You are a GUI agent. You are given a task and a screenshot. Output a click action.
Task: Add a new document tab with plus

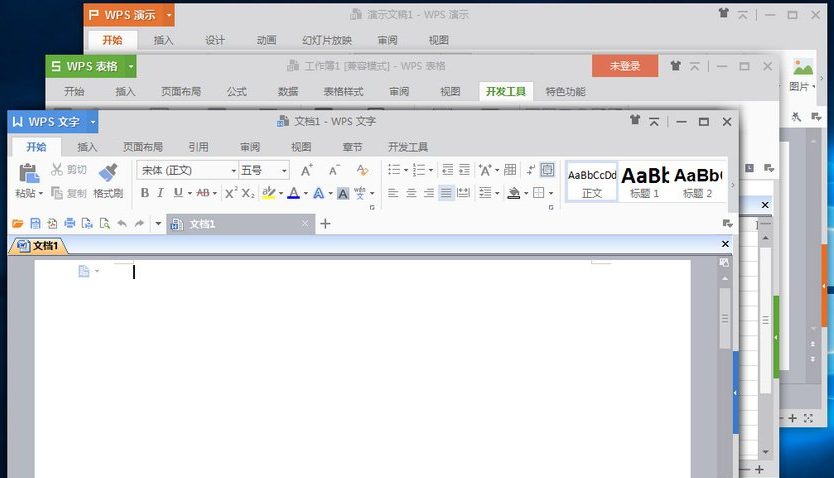click(325, 224)
